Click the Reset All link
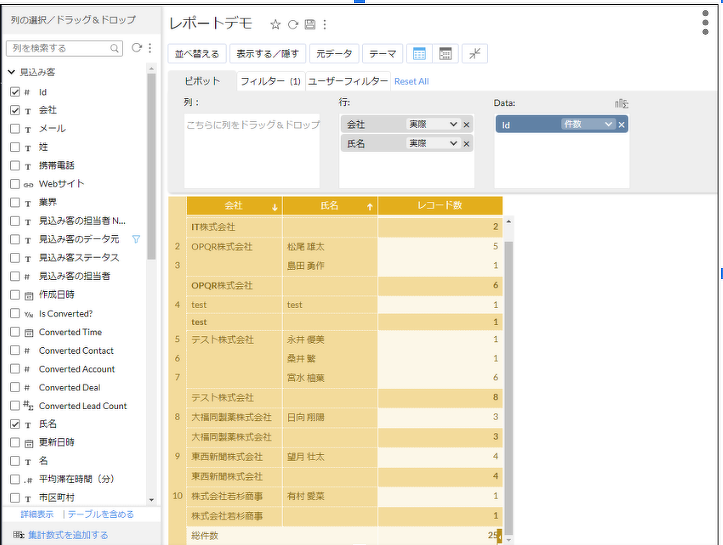 [x=411, y=82]
